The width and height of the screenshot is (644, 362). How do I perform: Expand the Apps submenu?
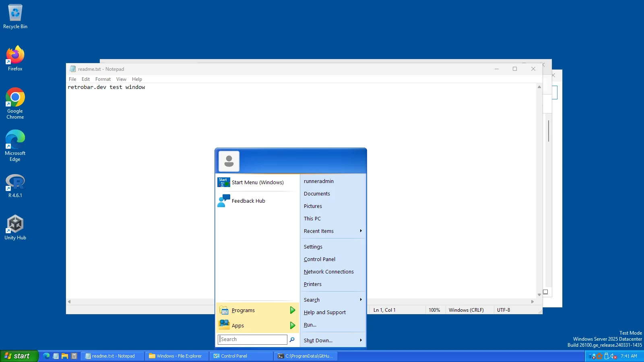[258, 325]
